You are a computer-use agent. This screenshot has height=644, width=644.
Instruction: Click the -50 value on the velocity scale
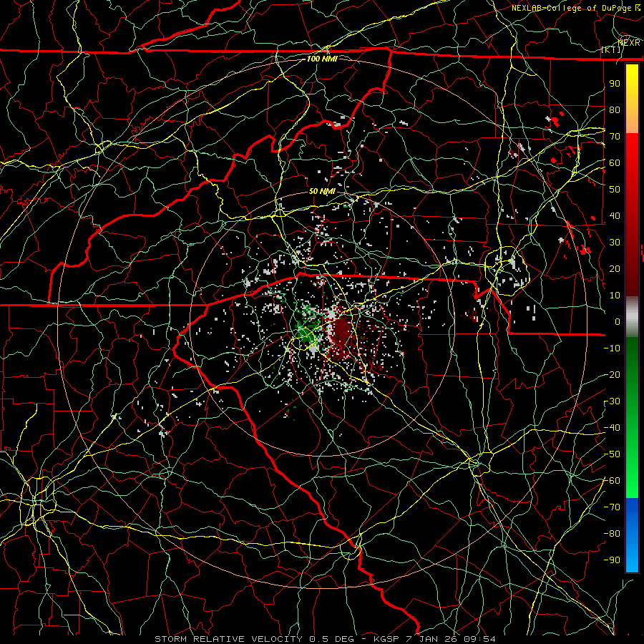tap(612, 454)
